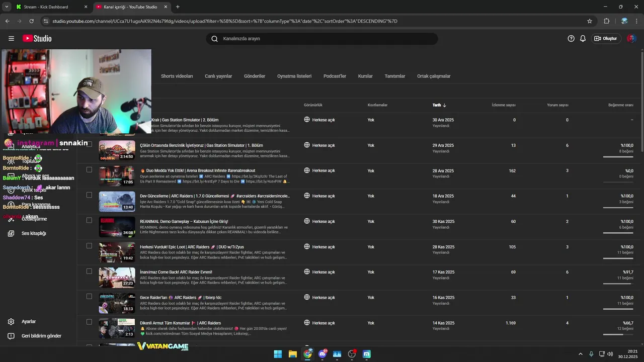The height and width of the screenshot is (362, 644).
Task: Click like ratio bar of 29 Ara 2025 video
Action: pos(618,157)
